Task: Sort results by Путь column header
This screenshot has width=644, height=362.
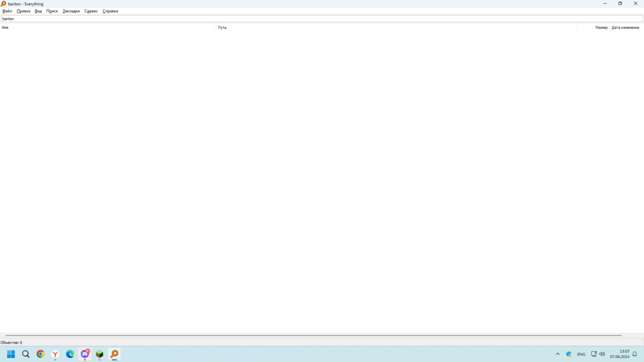Action: (397, 28)
